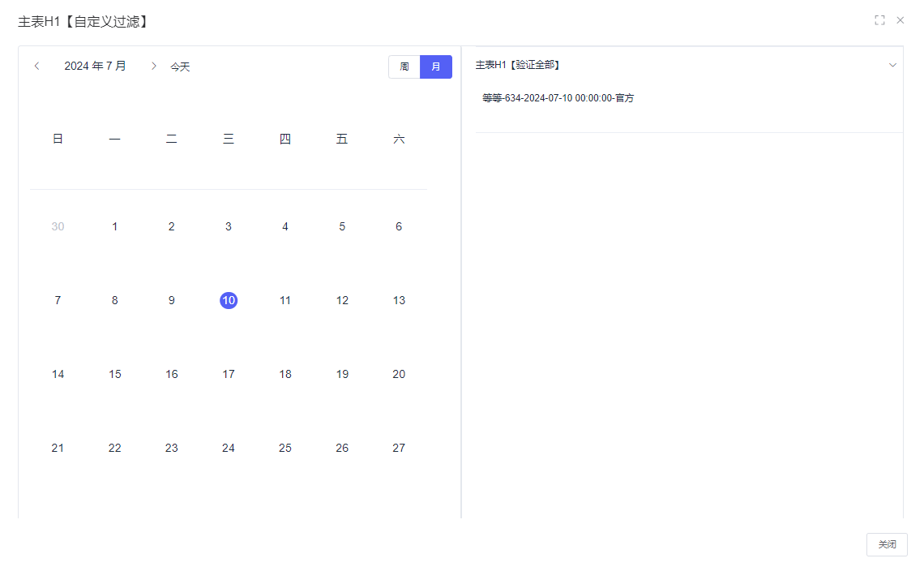Toggle fullscreen mode for the dialog
924x567 pixels.
[x=879, y=20]
